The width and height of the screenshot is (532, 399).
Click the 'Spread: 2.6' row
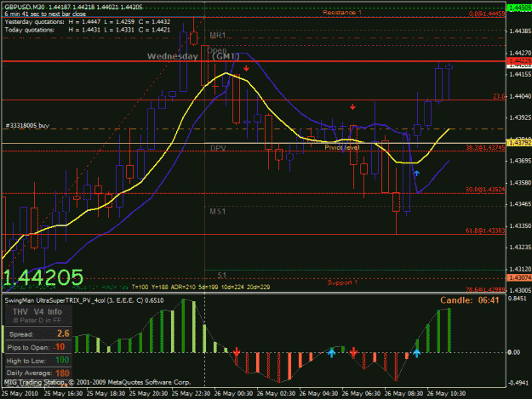tap(38, 333)
